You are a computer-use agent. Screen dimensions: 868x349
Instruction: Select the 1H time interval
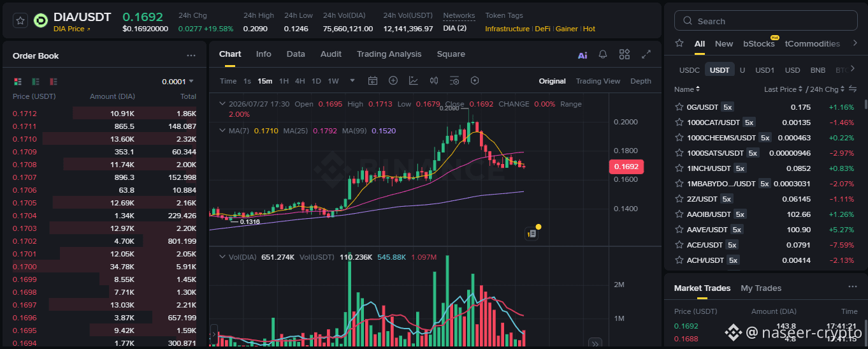(x=284, y=81)
